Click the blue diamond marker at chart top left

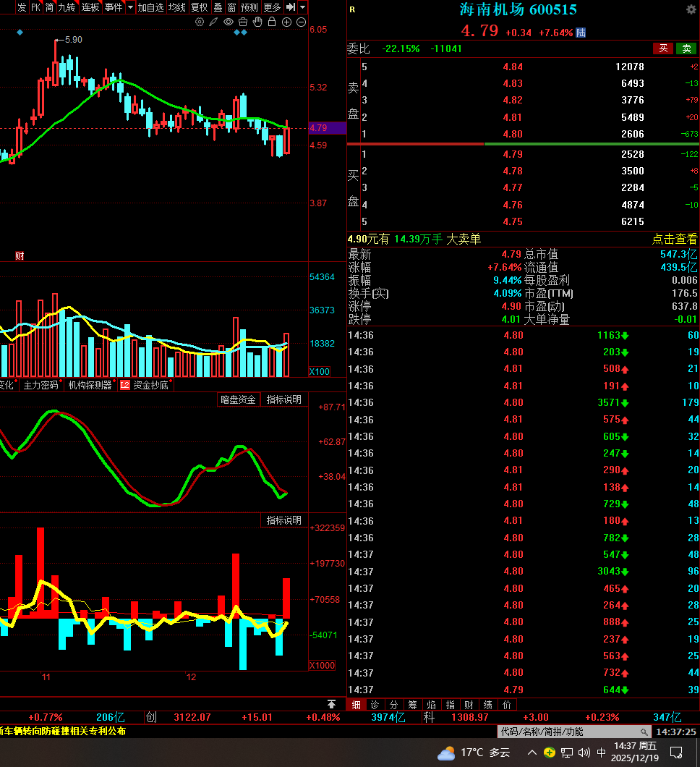(20, 33)
